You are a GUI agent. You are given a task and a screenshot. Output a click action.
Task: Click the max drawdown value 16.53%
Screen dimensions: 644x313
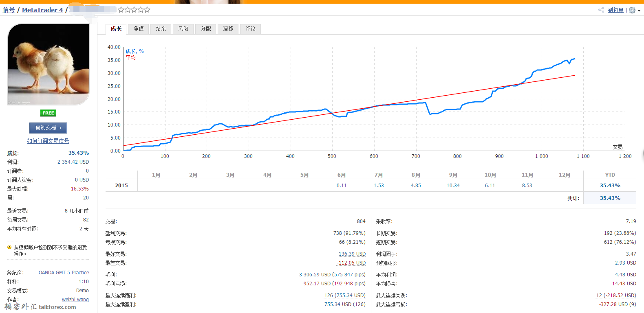point(80,189)
